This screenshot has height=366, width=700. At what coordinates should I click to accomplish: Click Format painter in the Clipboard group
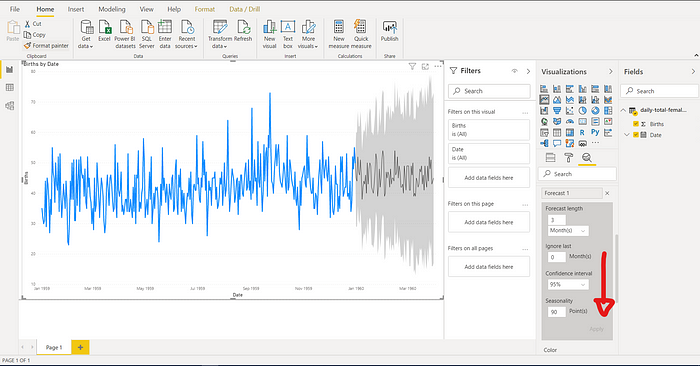[46, 46]
